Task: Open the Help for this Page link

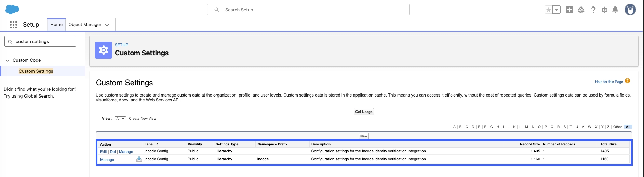Action: 609,82
